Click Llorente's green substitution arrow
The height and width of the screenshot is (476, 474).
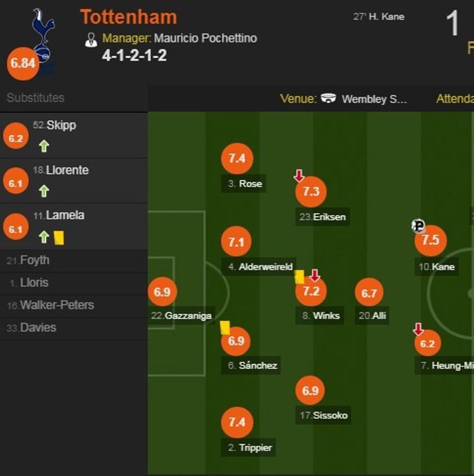click(44, 192)
